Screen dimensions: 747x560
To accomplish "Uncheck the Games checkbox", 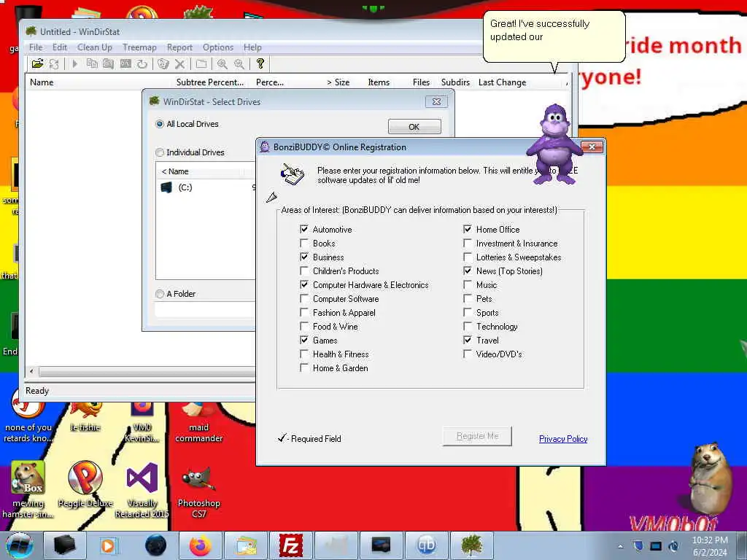I will pos(304,340).
